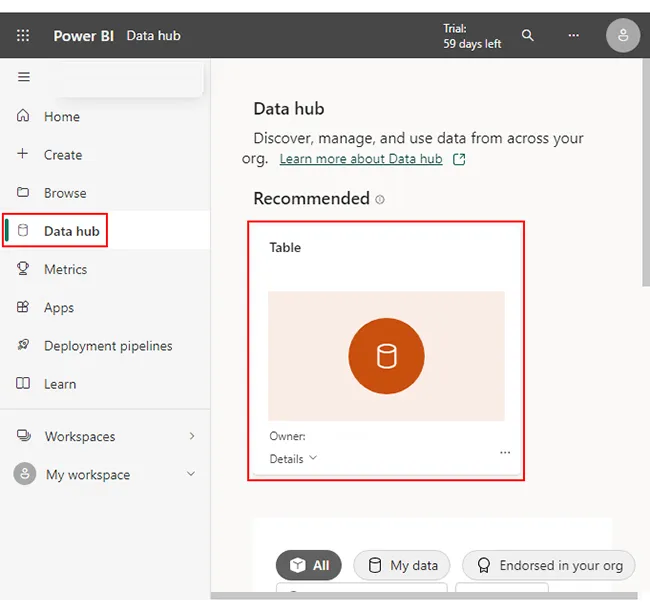
Task: Open the header more options ellipsis
Action: (x=573, y=36)
